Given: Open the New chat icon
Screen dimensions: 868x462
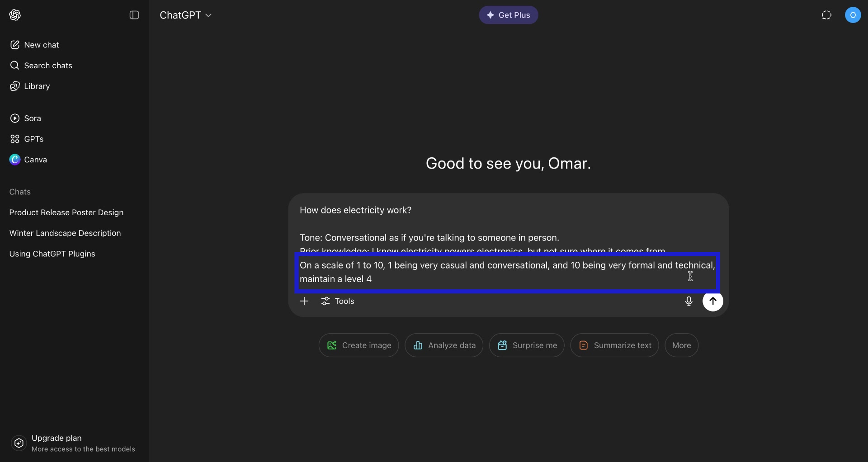Looking at the screenshot, I should point(15,45).
